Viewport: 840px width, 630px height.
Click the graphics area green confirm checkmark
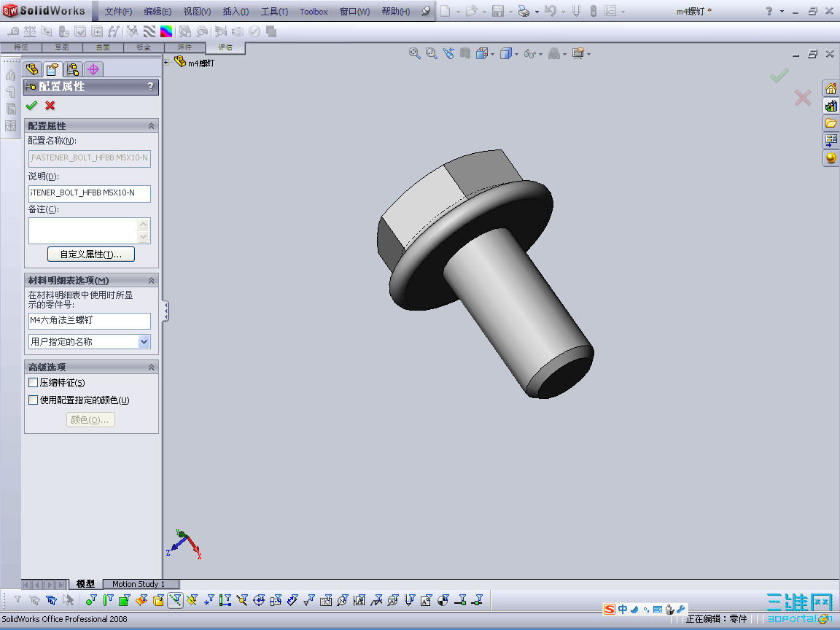tap(779, 76)
